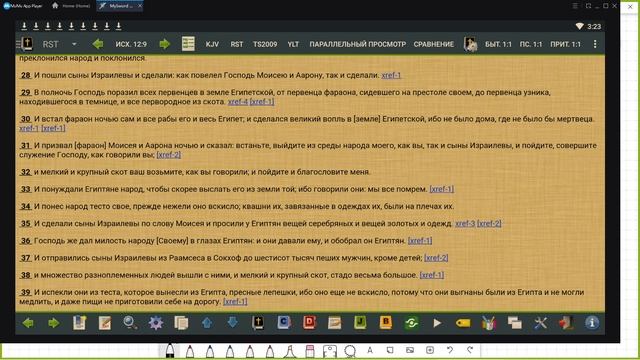Viewport: 640px width, 360px height.
Task: Go forward with the bottom green right arrow
Action: [x=53, y=323]
